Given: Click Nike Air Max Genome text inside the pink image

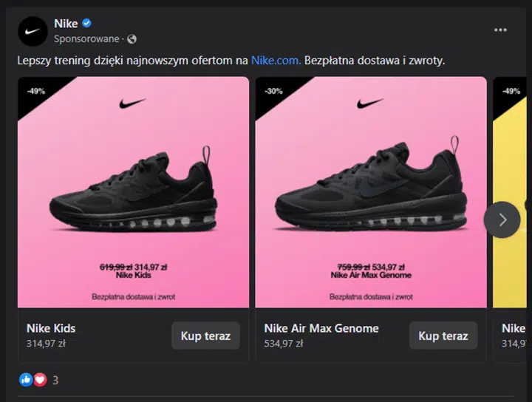Looking at the screenshot, I should point(371,275).
